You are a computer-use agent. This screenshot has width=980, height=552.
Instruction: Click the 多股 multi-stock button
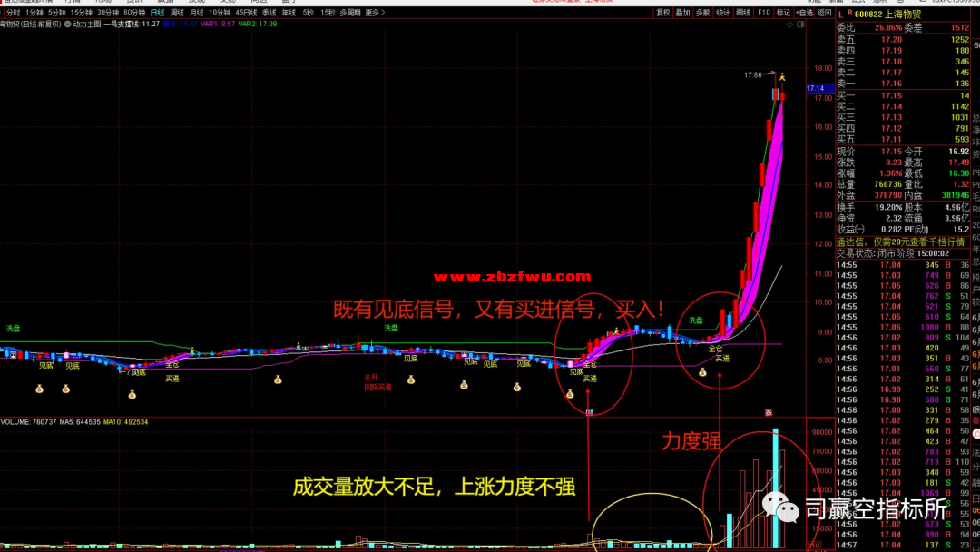(x=703, y=13)
